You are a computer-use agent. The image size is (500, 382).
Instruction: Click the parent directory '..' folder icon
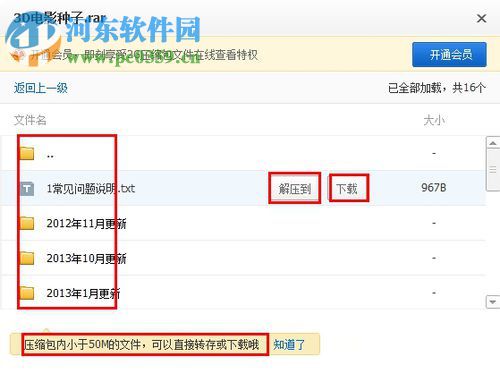pos(27,154)
